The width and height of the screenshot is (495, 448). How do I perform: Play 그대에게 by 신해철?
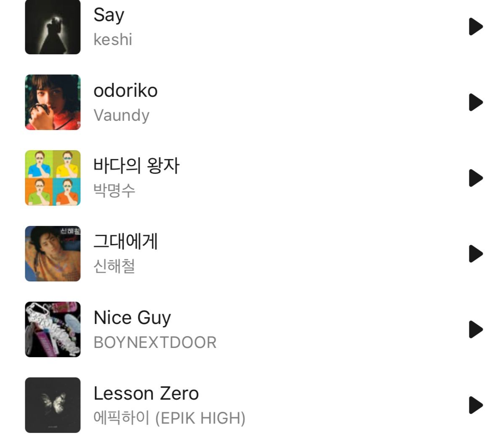pos(476,254)
